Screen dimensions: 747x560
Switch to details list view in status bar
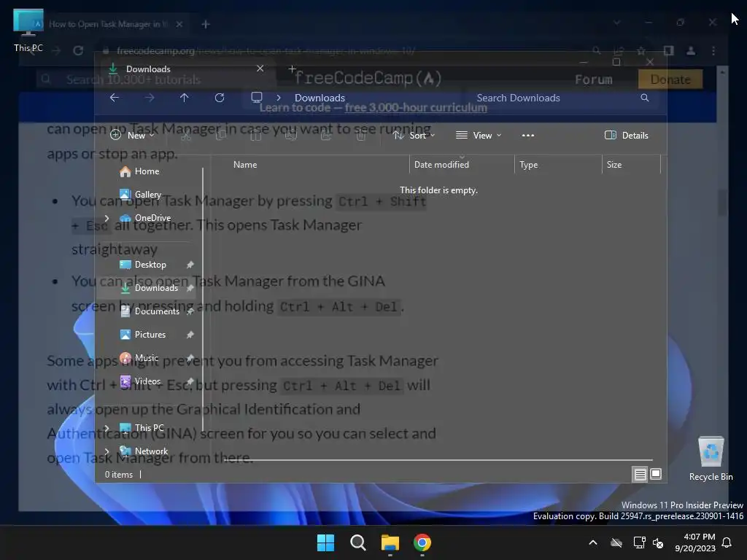[640, 474]
